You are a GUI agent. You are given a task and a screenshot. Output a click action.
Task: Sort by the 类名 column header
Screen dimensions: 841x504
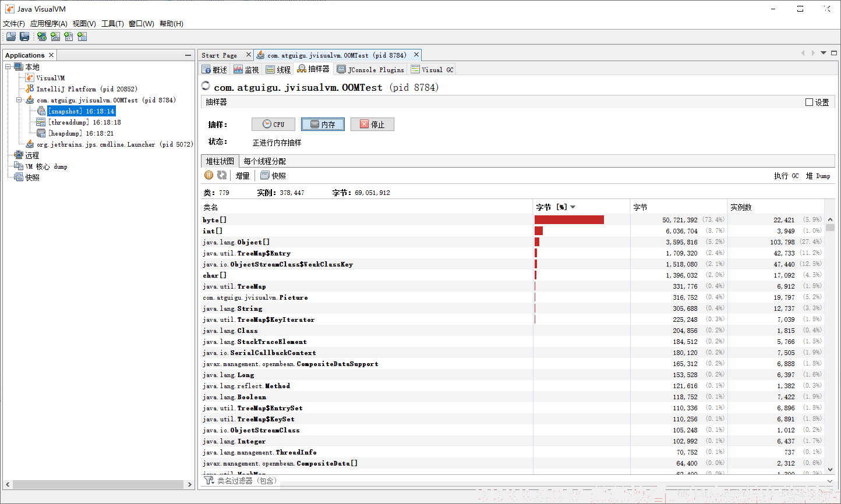367,207
